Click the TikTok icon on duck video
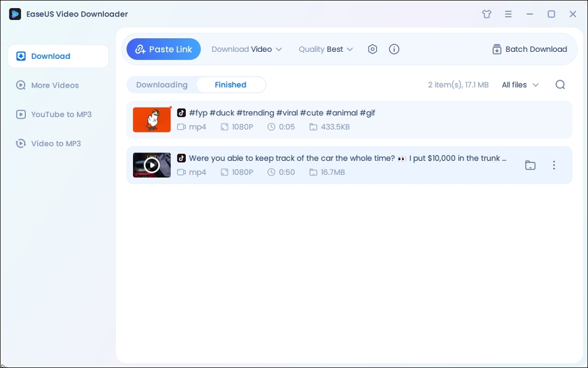Viewport: 588px width, 368px height. click(x=181, y=112)
